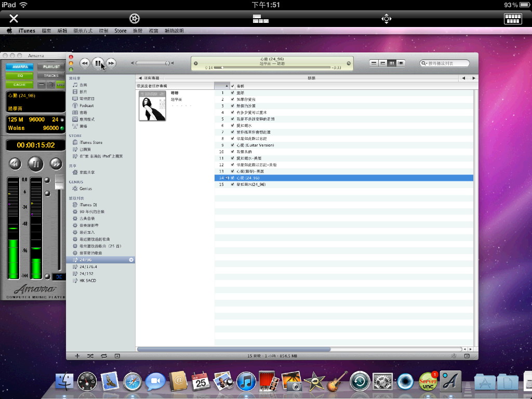This screenshot has width=532, height=399.
Task: Open GarageBand guitar icon in Dock
Action: [337, 381]
